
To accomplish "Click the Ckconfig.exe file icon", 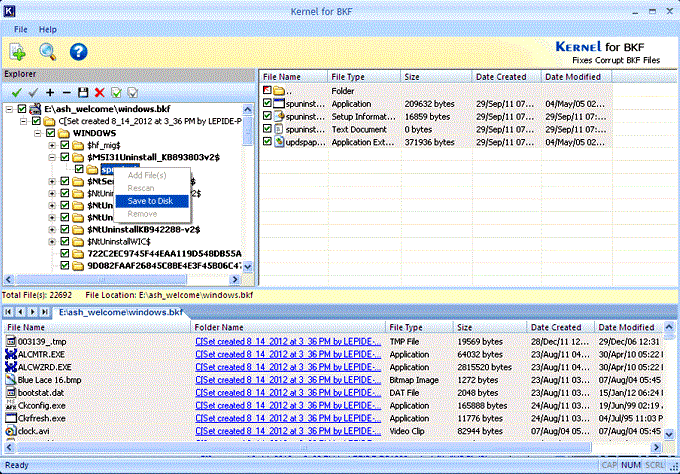I will [10, 405].
